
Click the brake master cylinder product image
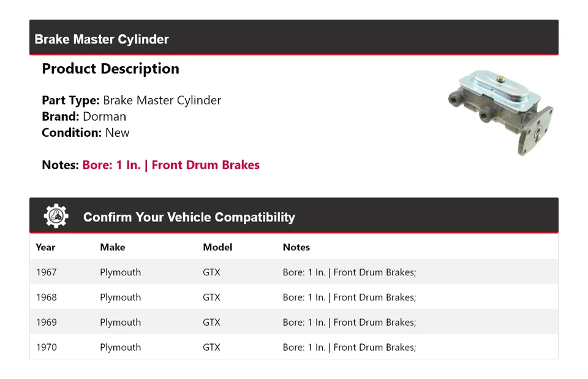(x=500, y=112)
